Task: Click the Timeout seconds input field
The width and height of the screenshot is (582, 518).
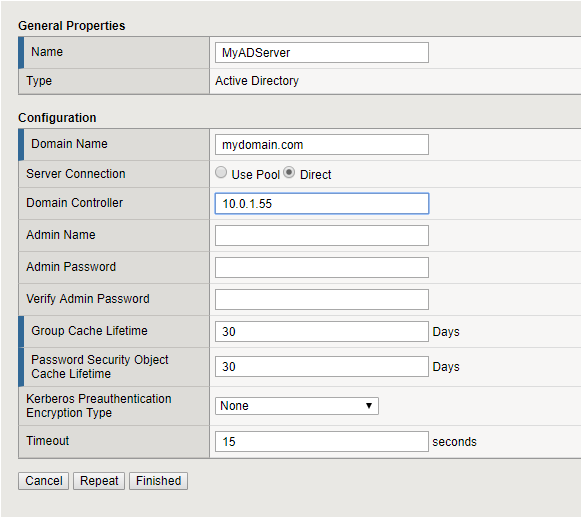Action: click(322, 442)
